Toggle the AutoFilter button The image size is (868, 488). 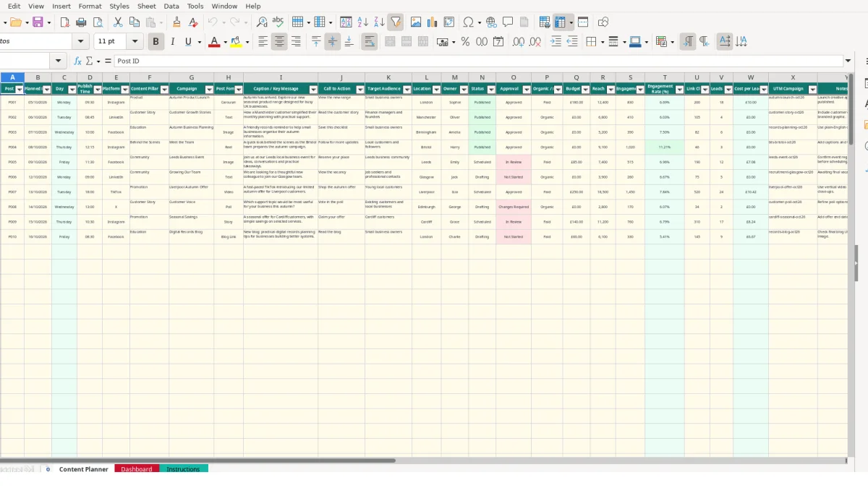(x=396, y=22)
